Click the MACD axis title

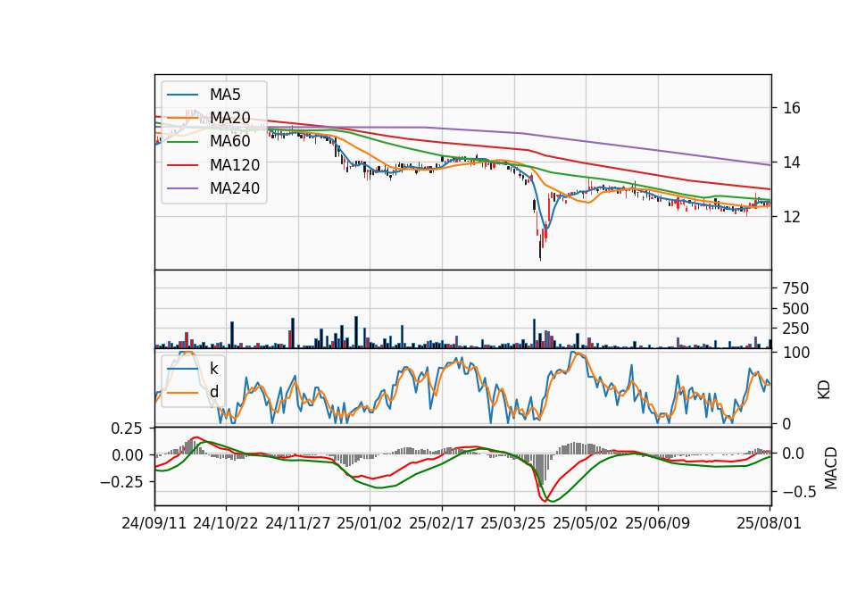click(831, 468)
